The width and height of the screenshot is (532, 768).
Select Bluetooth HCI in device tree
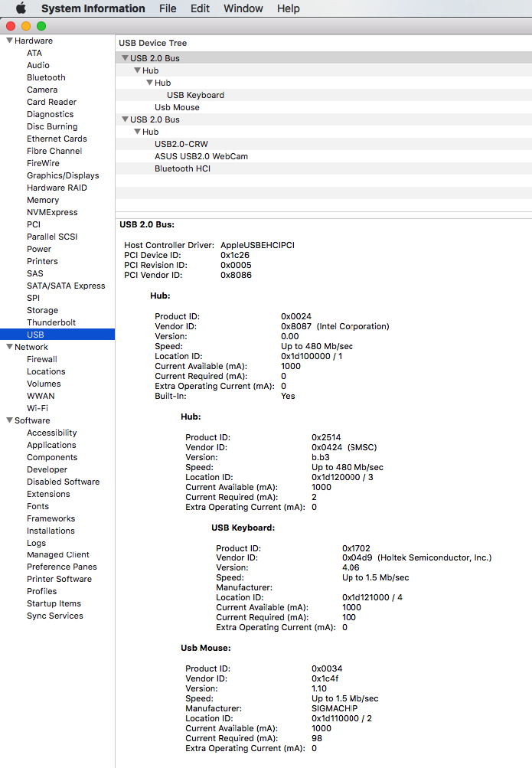point(183,168)
